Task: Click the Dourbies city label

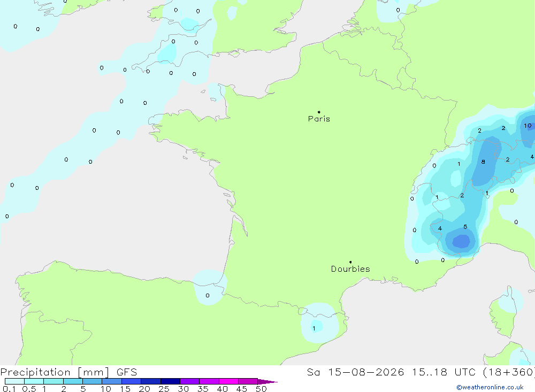Action: [x=350, y=269]
